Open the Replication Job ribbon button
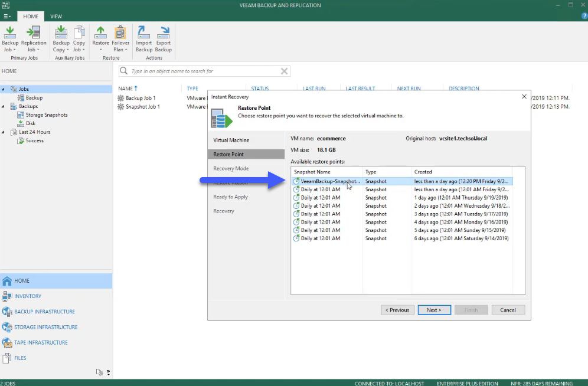Screen dimensions: 588x386 point(34,39)
